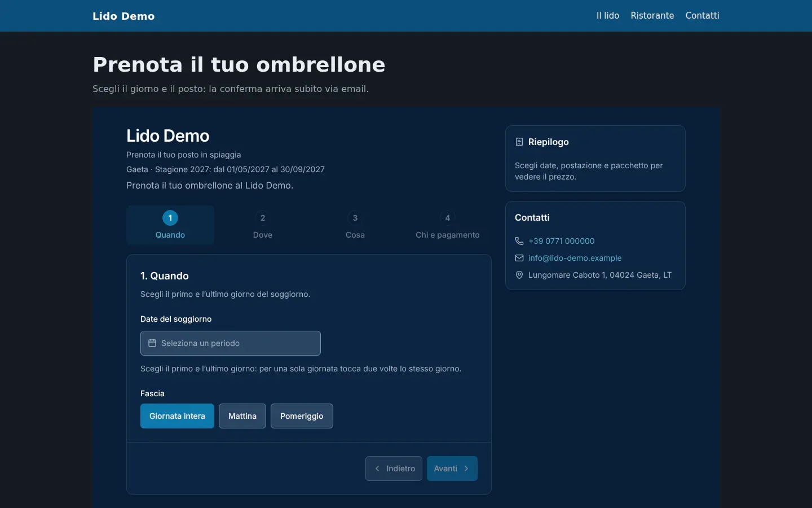Click the Lido Demo logo in the header
The width and height of the screenshot is (812, 508).
pyautogui.click(x=123, y=16)
